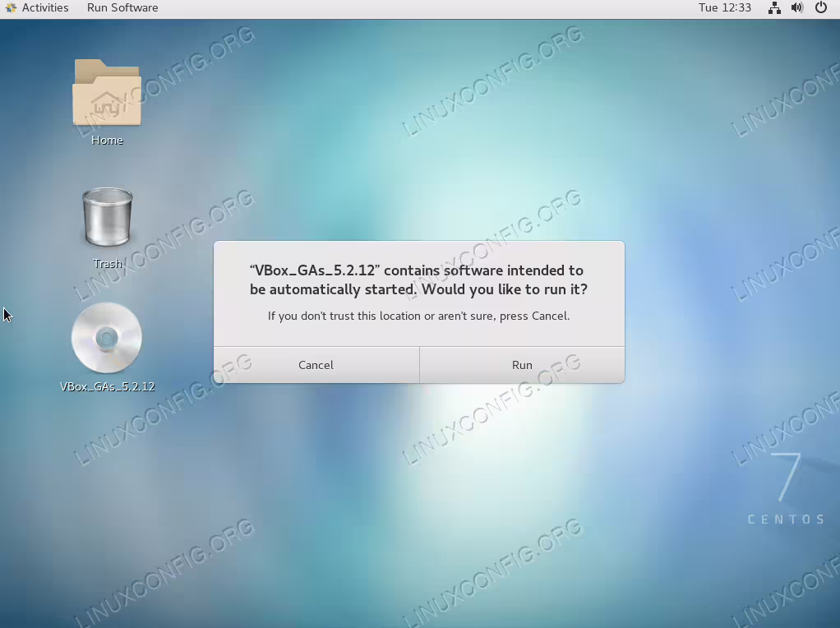Click the power icon in the top bar
Viewport: 840px width, 628px height.
[821, 8]
